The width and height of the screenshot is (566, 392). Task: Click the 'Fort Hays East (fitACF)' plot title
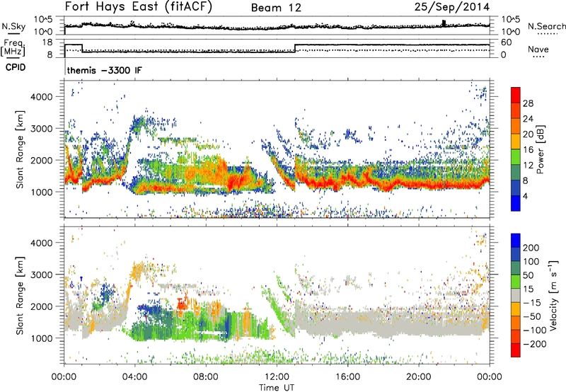[x=139, y=6]
